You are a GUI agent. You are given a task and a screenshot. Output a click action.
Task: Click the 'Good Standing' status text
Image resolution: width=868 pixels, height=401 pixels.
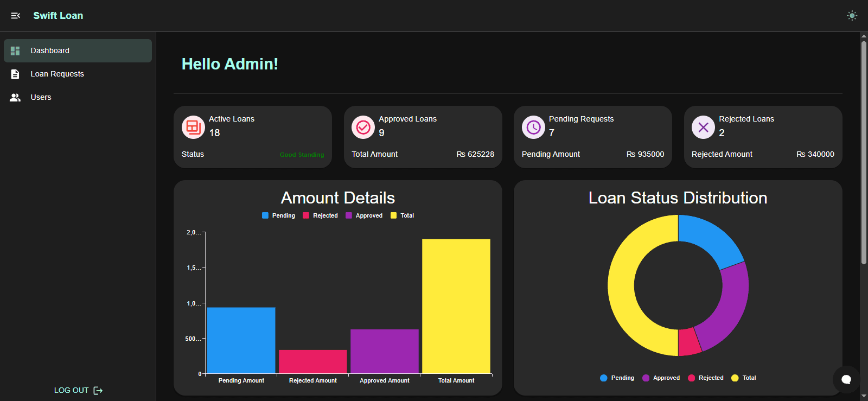(x=302, y=155)
